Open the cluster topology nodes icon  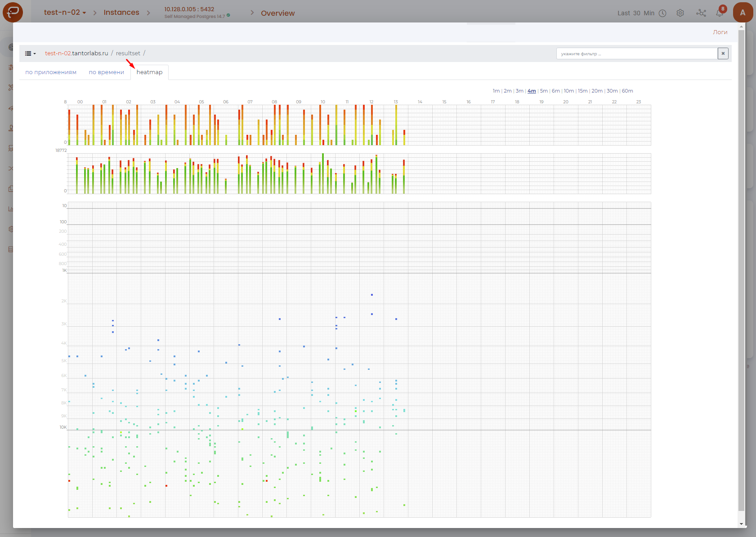click(701, 13)
